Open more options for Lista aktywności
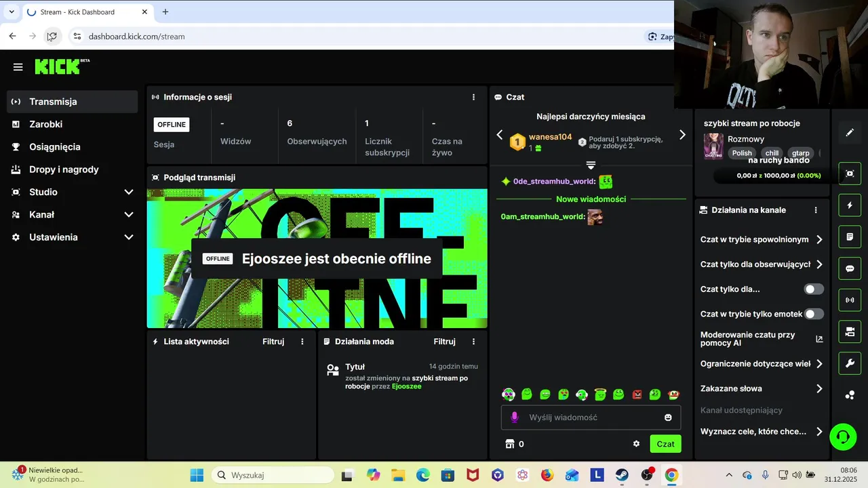The height and width of the screenshot is (488, 868). click(302, 342)
